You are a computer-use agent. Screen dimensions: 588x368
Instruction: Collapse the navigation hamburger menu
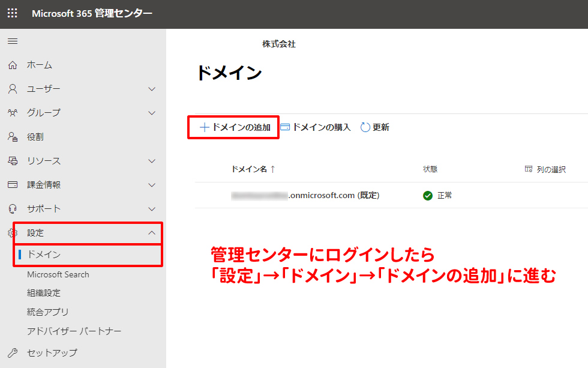13,41
